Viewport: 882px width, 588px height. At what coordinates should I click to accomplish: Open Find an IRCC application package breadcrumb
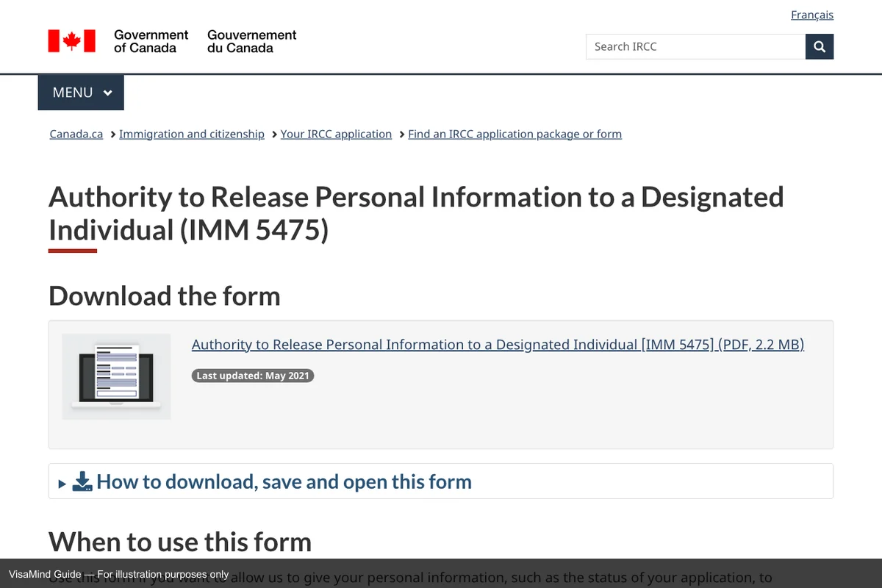(x=514, y=134)
